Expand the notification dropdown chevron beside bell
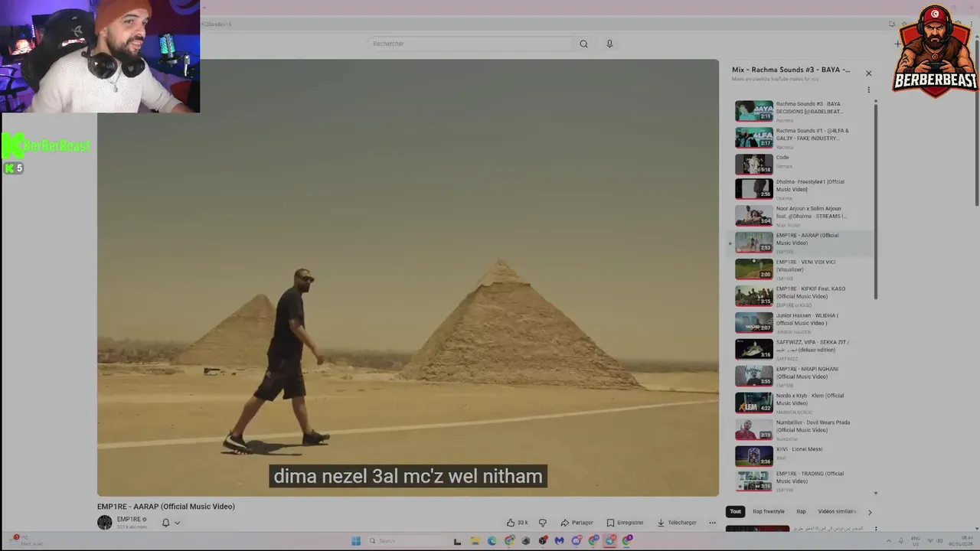980x551 pixels. [177, 523]
